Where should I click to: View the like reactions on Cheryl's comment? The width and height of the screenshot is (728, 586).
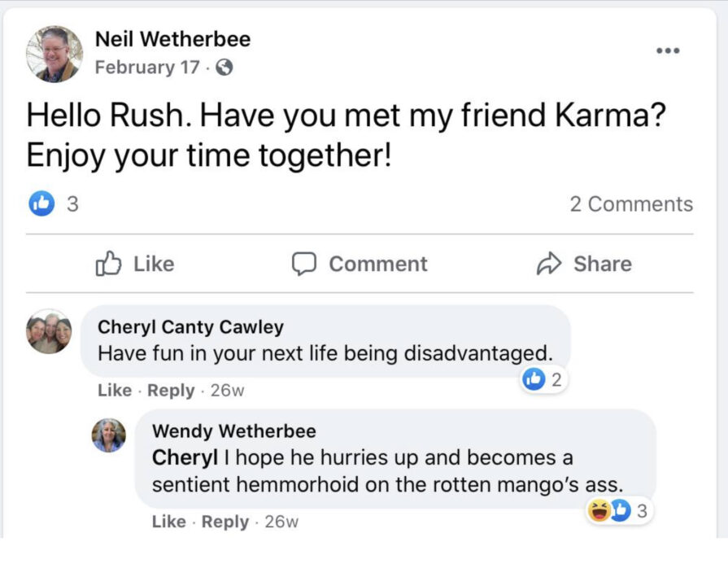tap(544, 379)
